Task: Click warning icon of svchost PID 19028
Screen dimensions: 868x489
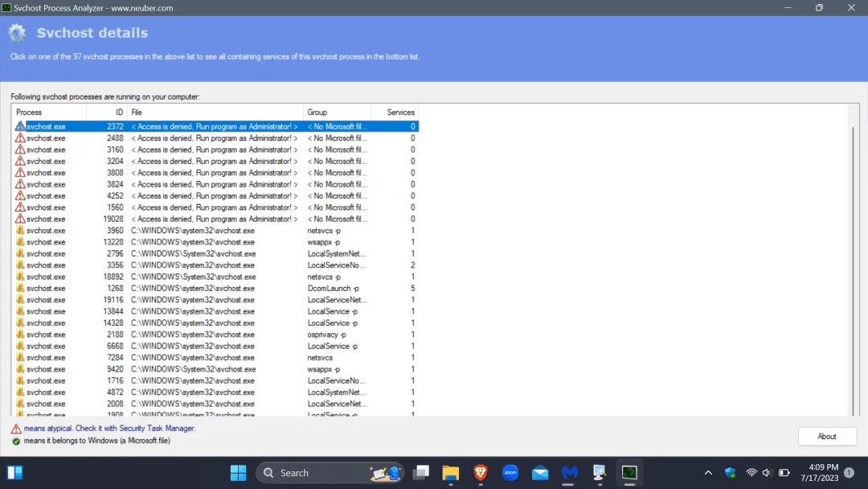Action: pos(20,219)
